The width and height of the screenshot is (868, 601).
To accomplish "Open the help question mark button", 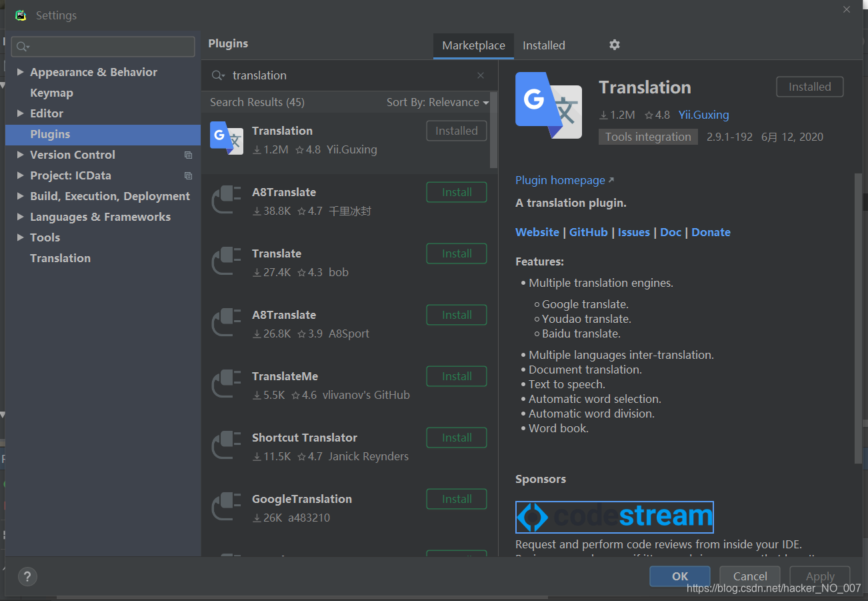I will (x=27, y=577).
